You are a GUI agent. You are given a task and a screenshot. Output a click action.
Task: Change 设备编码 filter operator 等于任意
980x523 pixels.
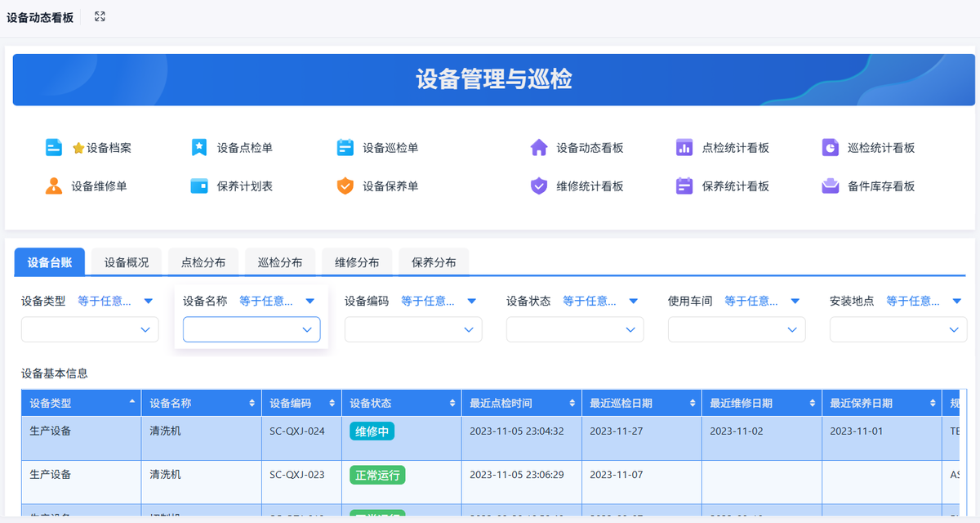[437, 302]
